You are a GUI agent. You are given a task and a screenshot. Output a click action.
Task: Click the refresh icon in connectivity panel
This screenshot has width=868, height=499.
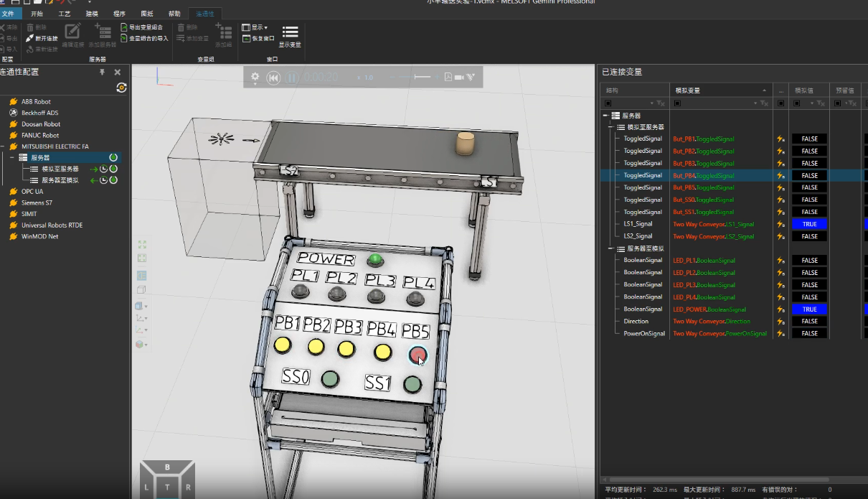pos(121,88)
